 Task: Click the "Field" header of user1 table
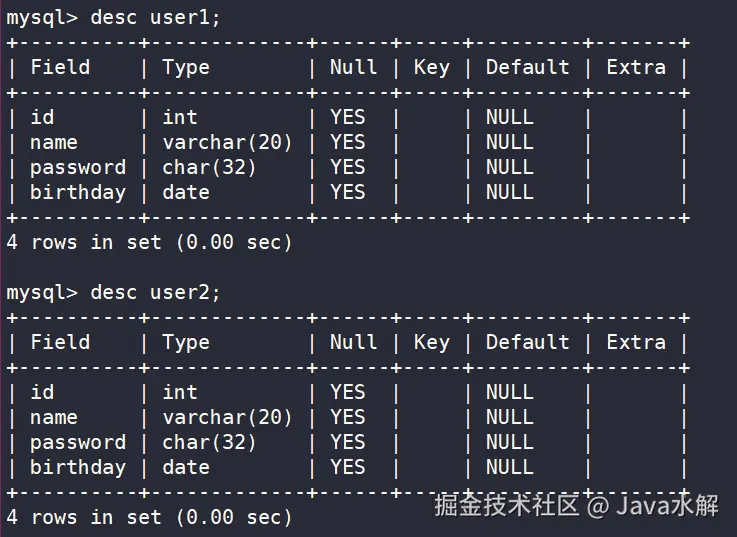coord(60,67)
